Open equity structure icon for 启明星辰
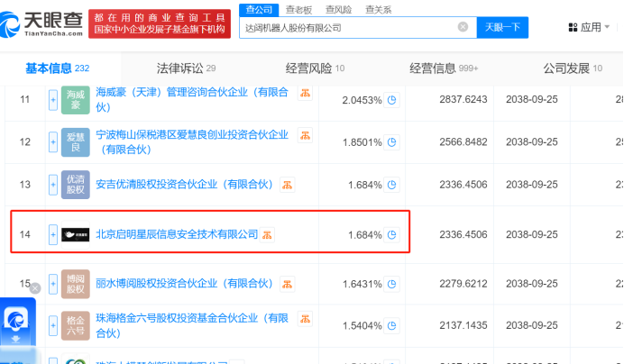624x364 pixels. [x=267, y=235]
